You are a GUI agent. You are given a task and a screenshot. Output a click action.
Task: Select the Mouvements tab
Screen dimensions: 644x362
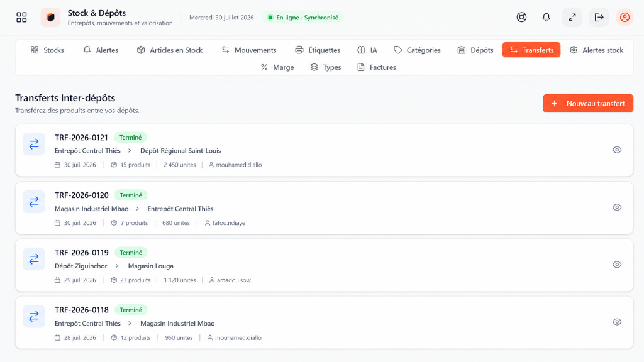(x=249, y=50)
